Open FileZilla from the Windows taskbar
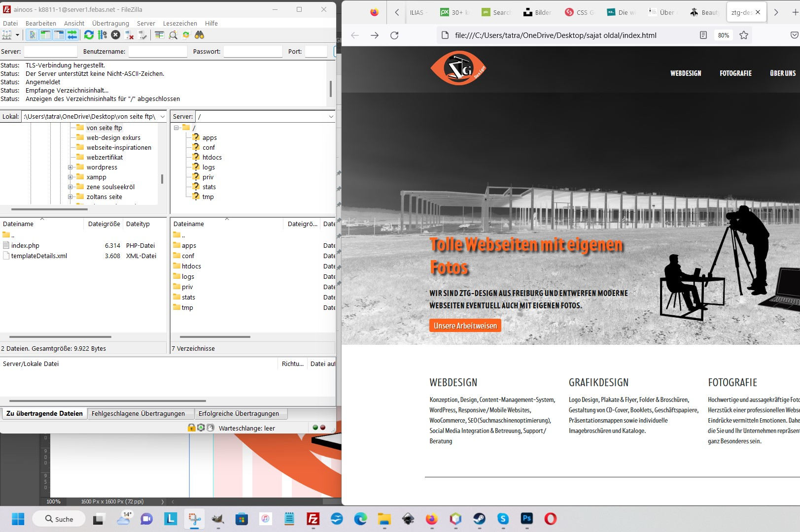This screenshot has height=532, width=800. (x=313, y=519)
